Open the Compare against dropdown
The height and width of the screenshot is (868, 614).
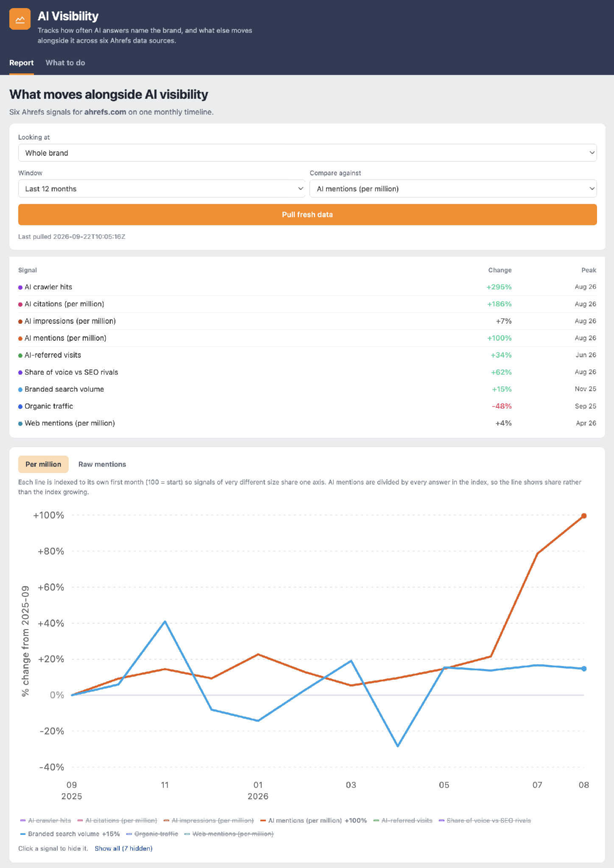(x=453, y=189)
